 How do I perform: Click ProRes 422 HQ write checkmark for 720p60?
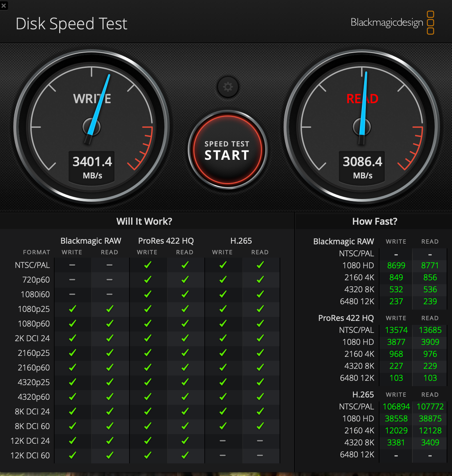tap(147, 280)
